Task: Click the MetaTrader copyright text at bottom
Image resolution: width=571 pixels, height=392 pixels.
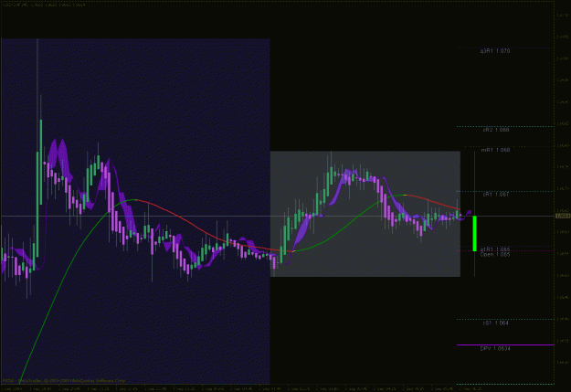Action: tap(64, 381)
